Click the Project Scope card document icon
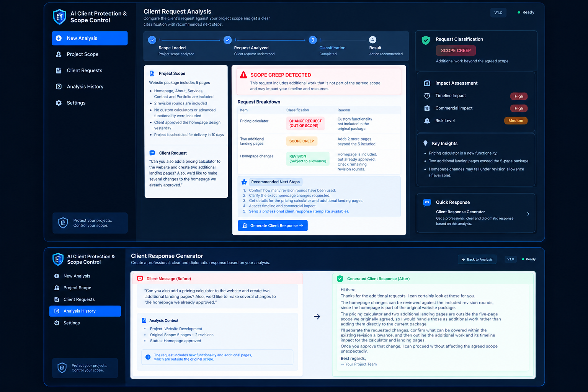The width and height of the screenshot is (588, 392). tap(152, 73)
